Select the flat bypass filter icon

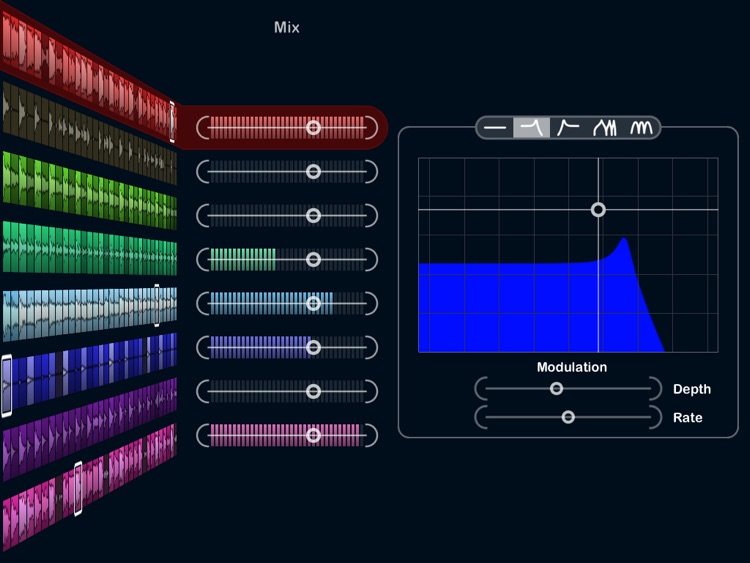click(x=495, y=128)
